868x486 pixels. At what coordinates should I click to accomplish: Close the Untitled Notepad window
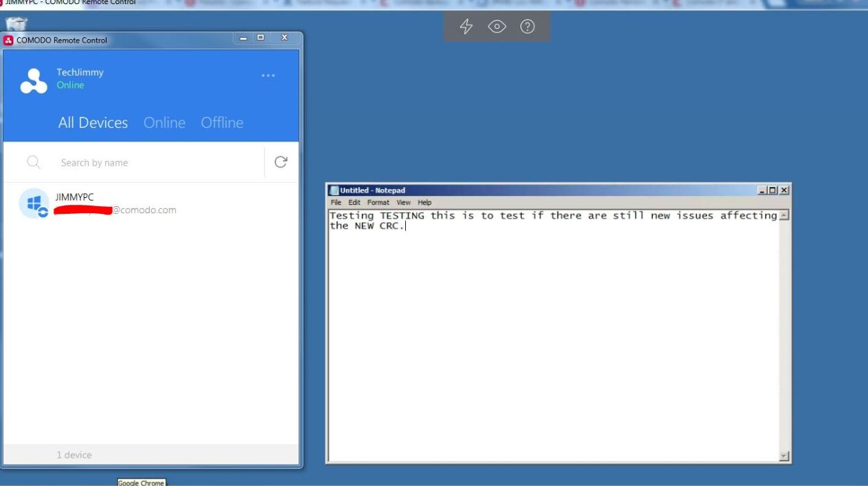[784, 190]
